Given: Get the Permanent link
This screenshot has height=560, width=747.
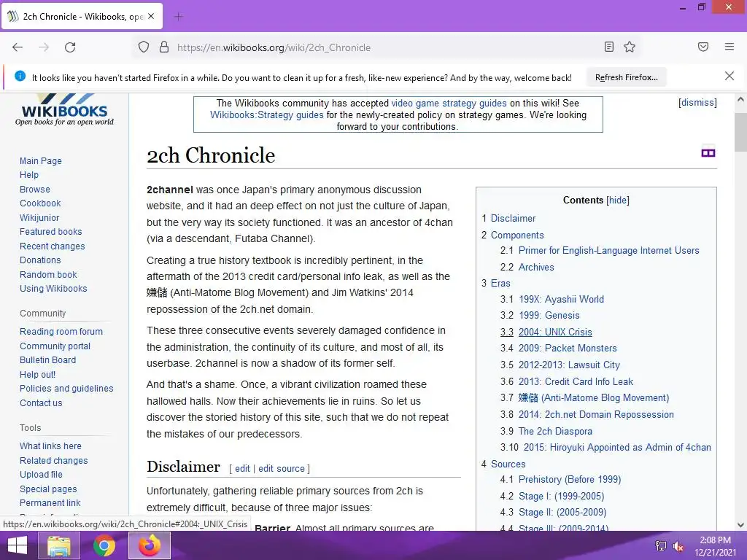Looking at the screenshot, I should (50, 503).
